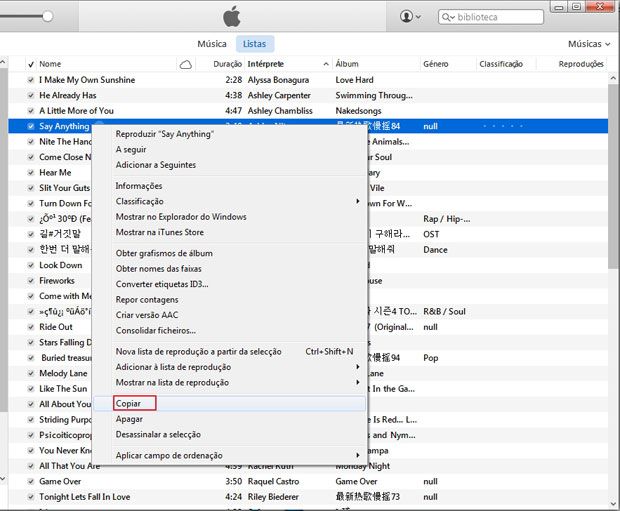Image resolution: width=620 pixels, height=511 pixels.
Task: Click the Apple logo in the header
Action: point(232,17)
